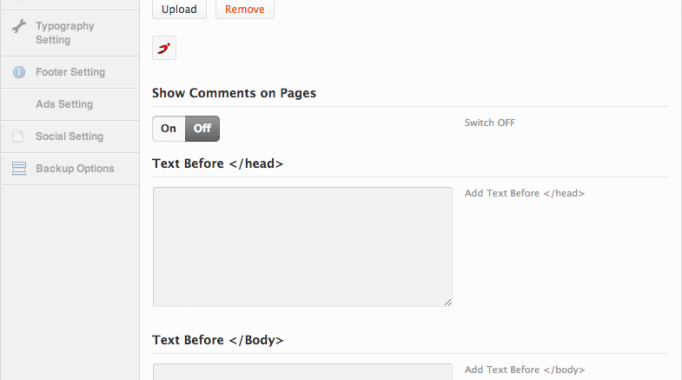682x380 pixels.
Task: Click the red Remove button
Action: click(244, 9)
